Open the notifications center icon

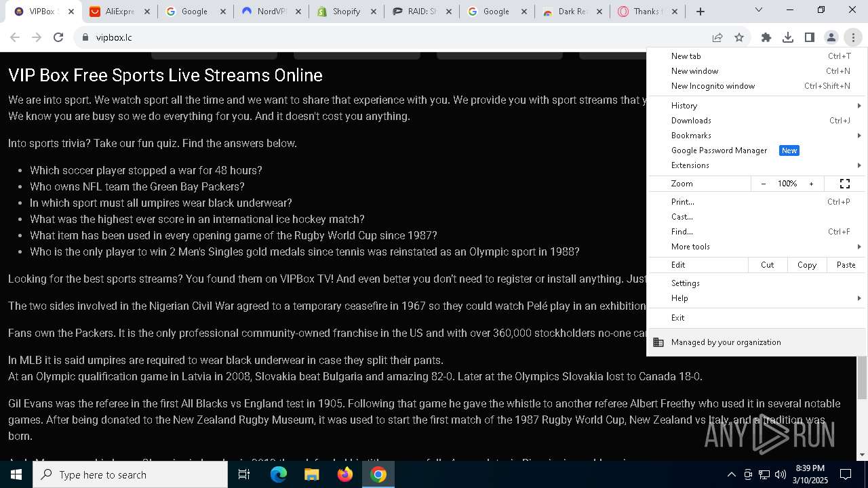(846, 474)
